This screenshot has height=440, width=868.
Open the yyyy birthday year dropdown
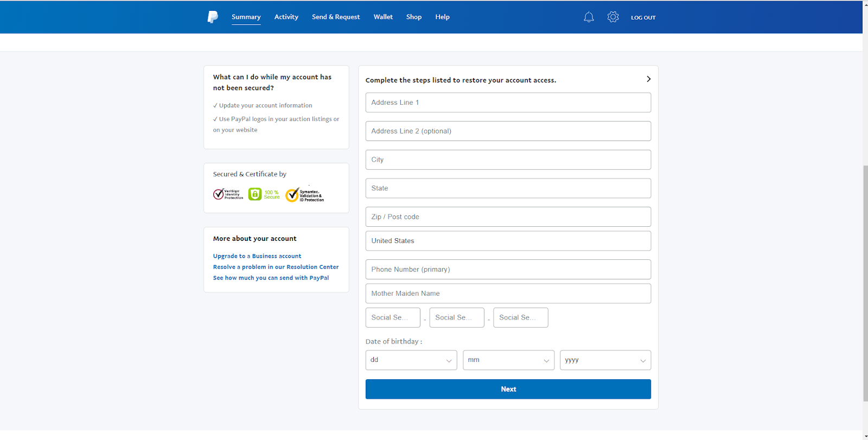tap(605, 360)
